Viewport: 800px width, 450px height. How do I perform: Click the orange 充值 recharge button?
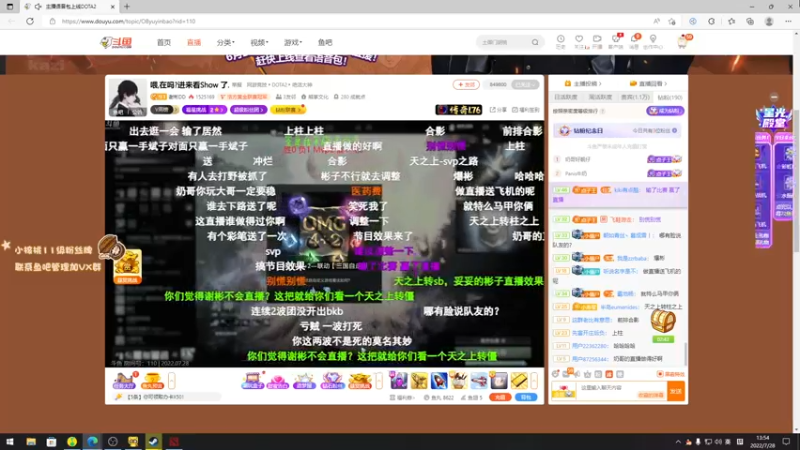click(x=500, y=397)
